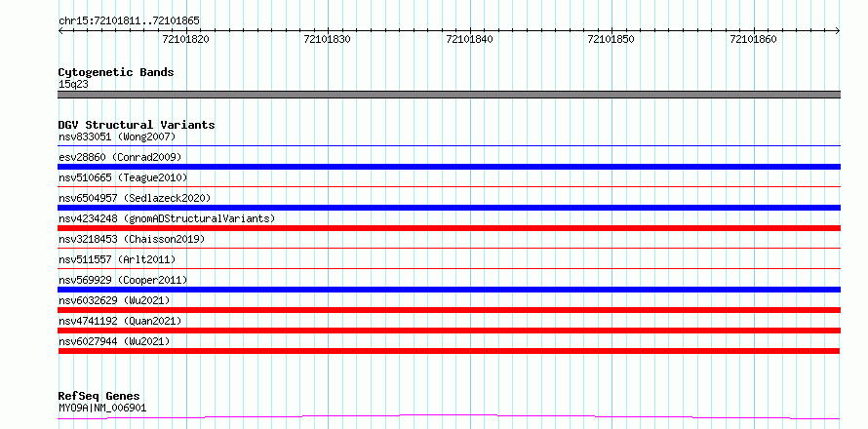Click the thin red nsv510665 feature line
This screenshot has width=868, height=429.
click(x=449, y=187)
